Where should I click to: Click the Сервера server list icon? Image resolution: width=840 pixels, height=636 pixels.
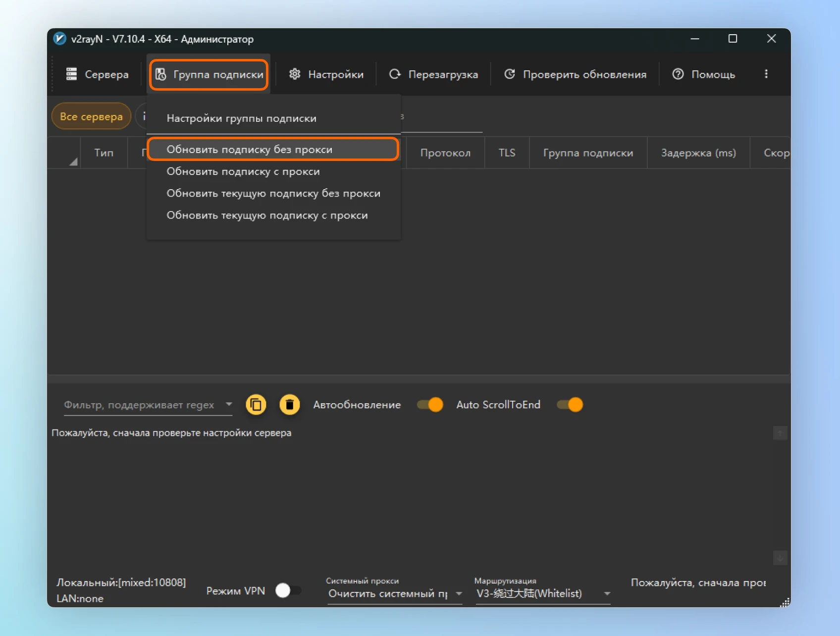(x=72, y=74)
